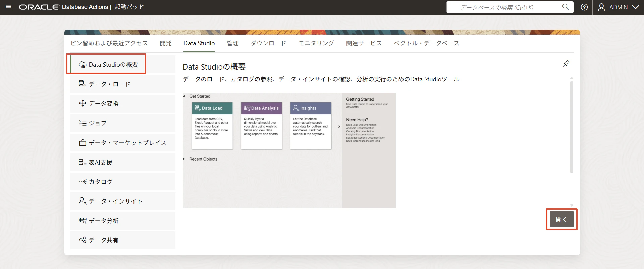Click the データ・ロード database upload icon
This screenshot has width=644, height=269.
click(x=83, y=84)
